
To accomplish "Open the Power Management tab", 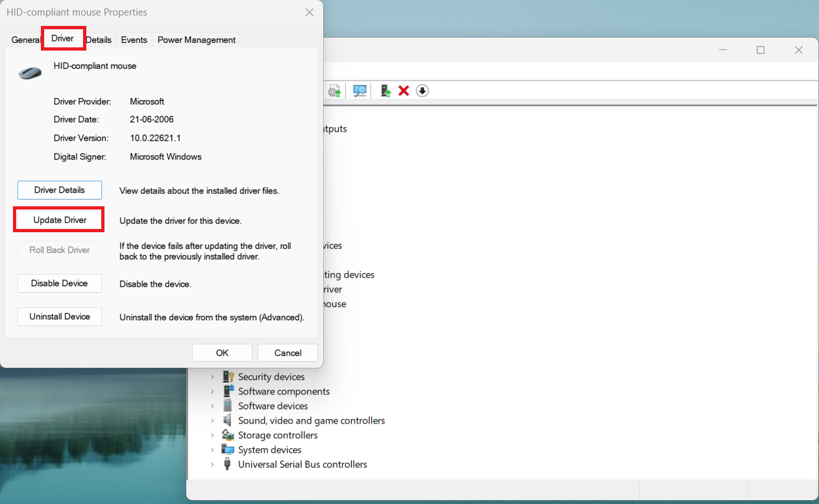I will click(196, 40).
